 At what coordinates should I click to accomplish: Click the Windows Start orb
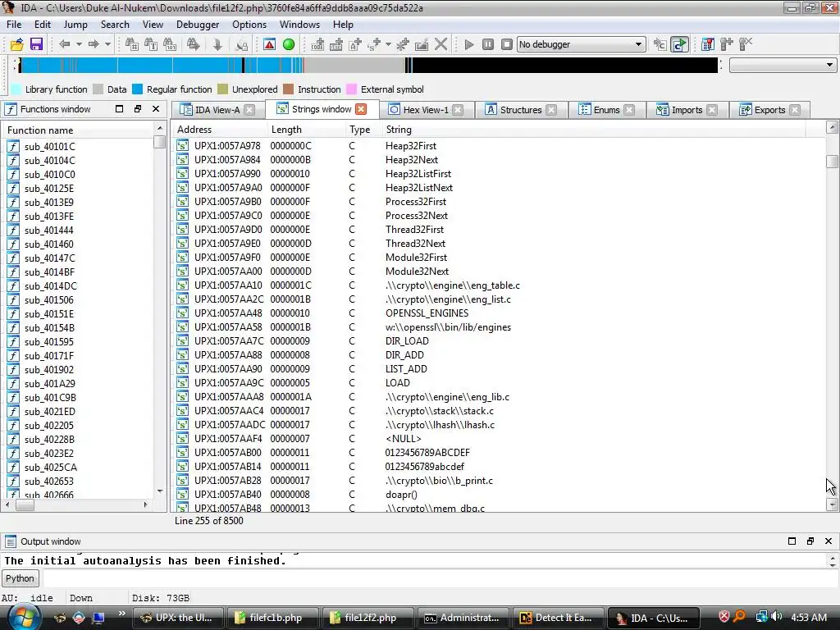22,617
